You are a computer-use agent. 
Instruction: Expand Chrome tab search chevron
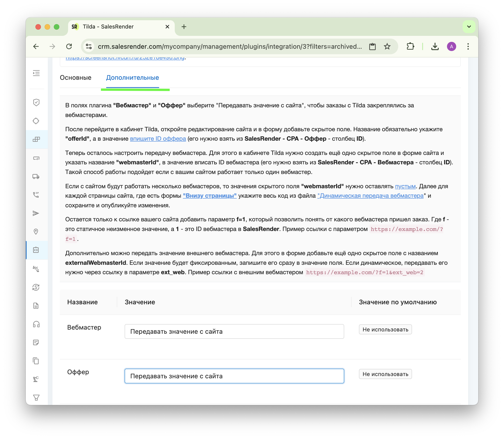pos(469,26)
